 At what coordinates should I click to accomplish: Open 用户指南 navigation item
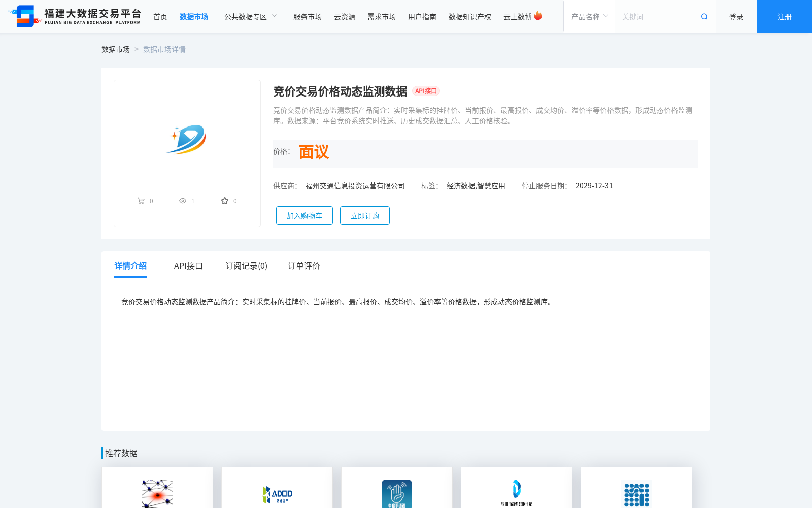pos(422,17)
